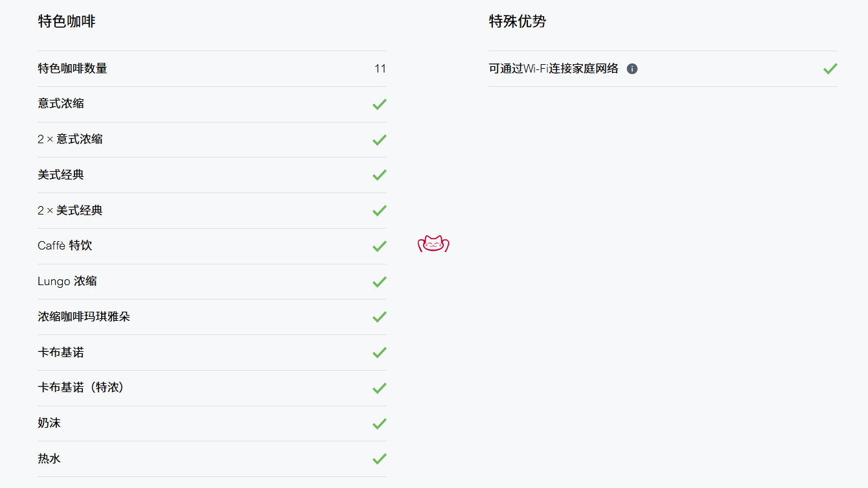Viewport: 868px width, 488px height.
Task: Click the checkmark in the 热水 row
Action: click(380, 459)
